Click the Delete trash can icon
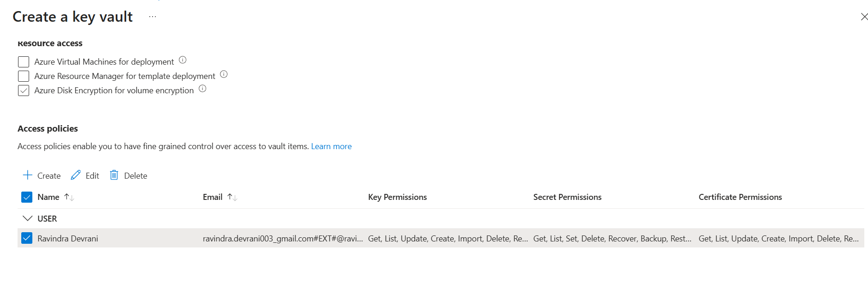 (x=114, y=175)
